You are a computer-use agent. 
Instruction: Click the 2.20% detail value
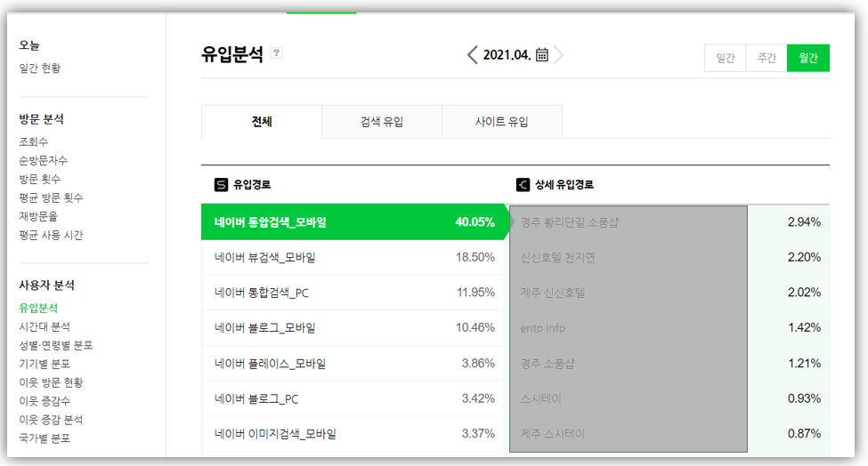point(804,257)
